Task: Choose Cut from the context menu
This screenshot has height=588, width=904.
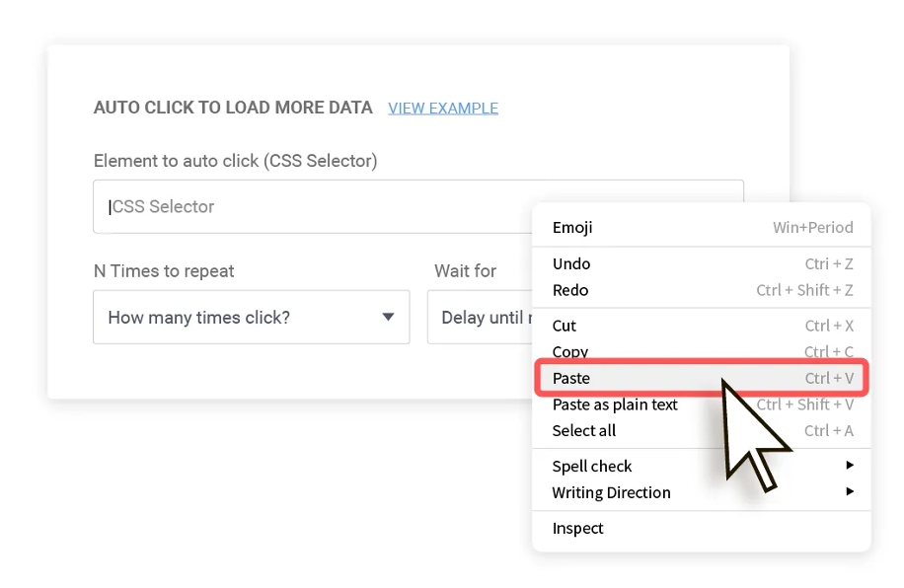Action: coord(565,326)
